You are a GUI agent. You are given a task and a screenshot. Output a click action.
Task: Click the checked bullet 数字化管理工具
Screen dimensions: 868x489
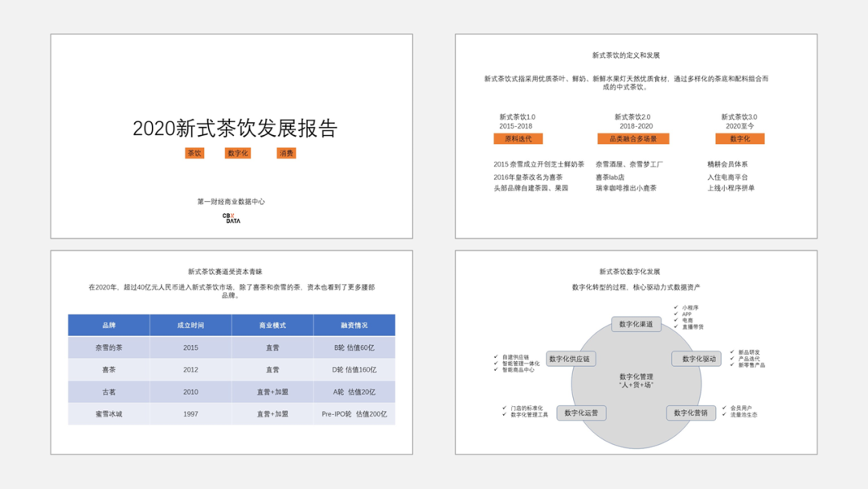pos(526,414)
